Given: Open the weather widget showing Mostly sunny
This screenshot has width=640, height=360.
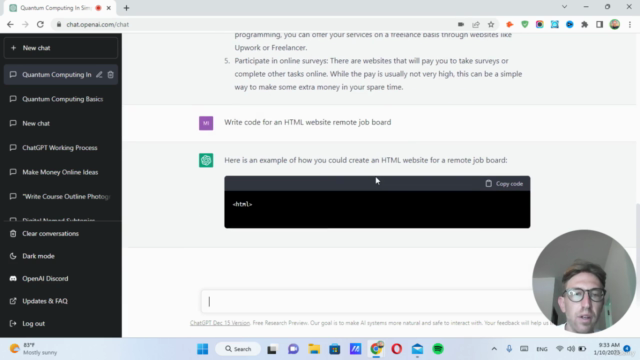Looking at the screenshot, I should tap(33, 349).
